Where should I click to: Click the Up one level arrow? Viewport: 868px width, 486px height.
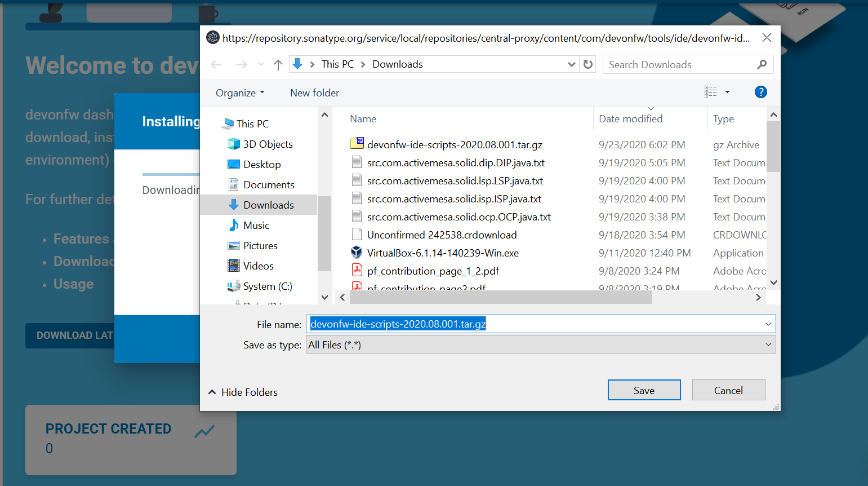pyautogui.click(x=278, y=65)
